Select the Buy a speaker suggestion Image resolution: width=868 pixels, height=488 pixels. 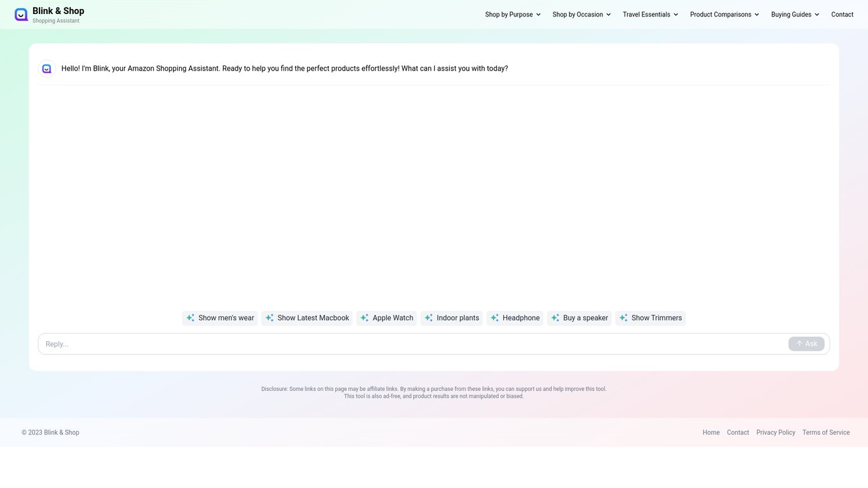pyautogui.click(x=580, y=318)
